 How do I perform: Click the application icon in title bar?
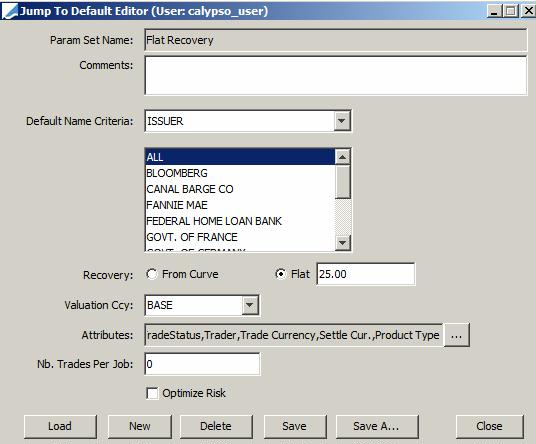click(9, 11)
